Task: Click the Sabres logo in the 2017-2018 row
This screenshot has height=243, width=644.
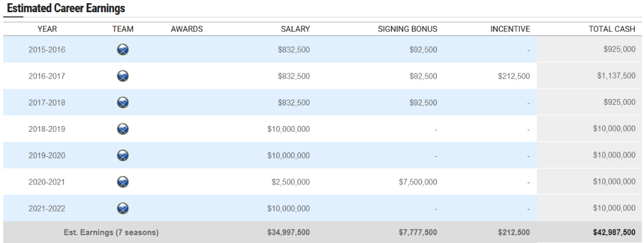Action: pos(123,102)
